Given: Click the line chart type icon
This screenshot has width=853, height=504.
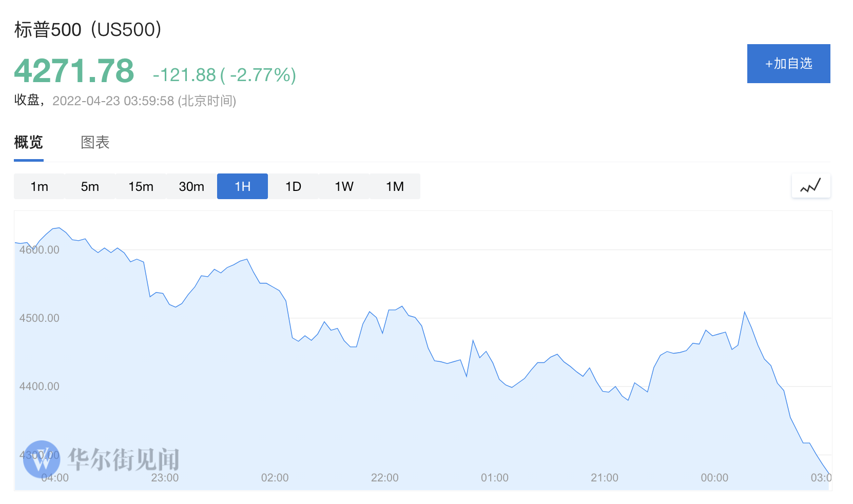Looking at the screenshot, I should [810, 186].
